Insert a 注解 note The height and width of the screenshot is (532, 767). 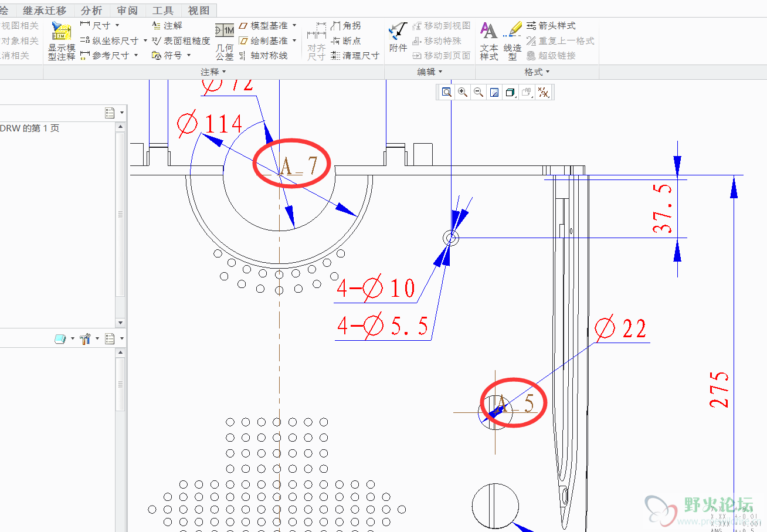[x=167, y=26]
